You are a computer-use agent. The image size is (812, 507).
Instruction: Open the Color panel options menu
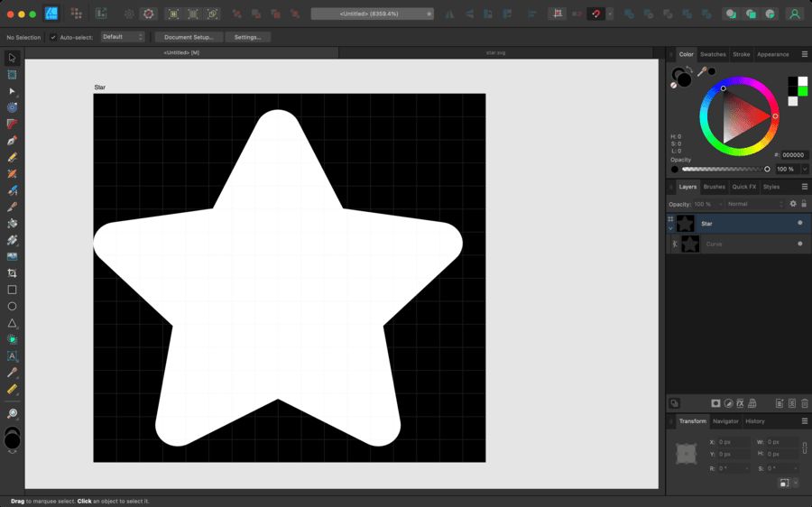804,54
